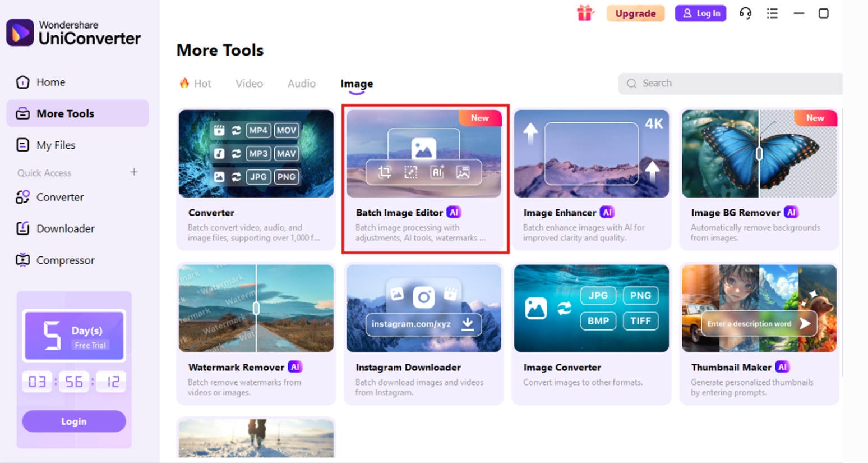Open the Batch Image Editor thumbnail
The width and height of the screenshot is (868, 463).
coord(424,153)
